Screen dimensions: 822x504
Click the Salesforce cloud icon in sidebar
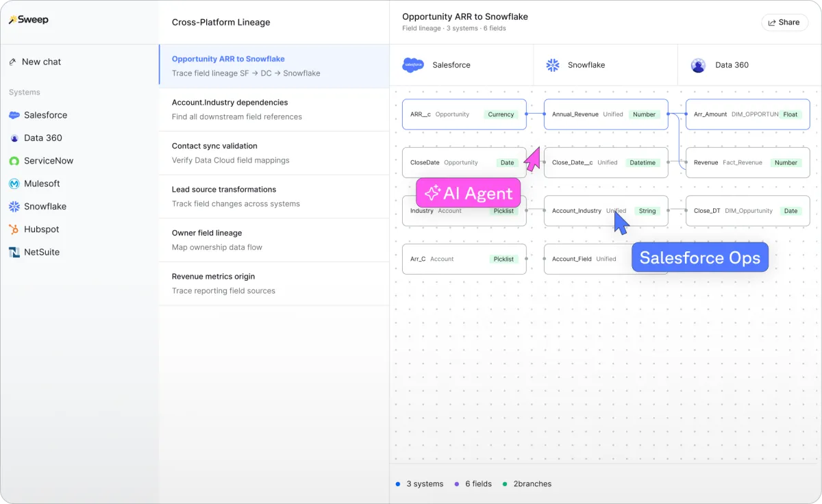(14, 115)
